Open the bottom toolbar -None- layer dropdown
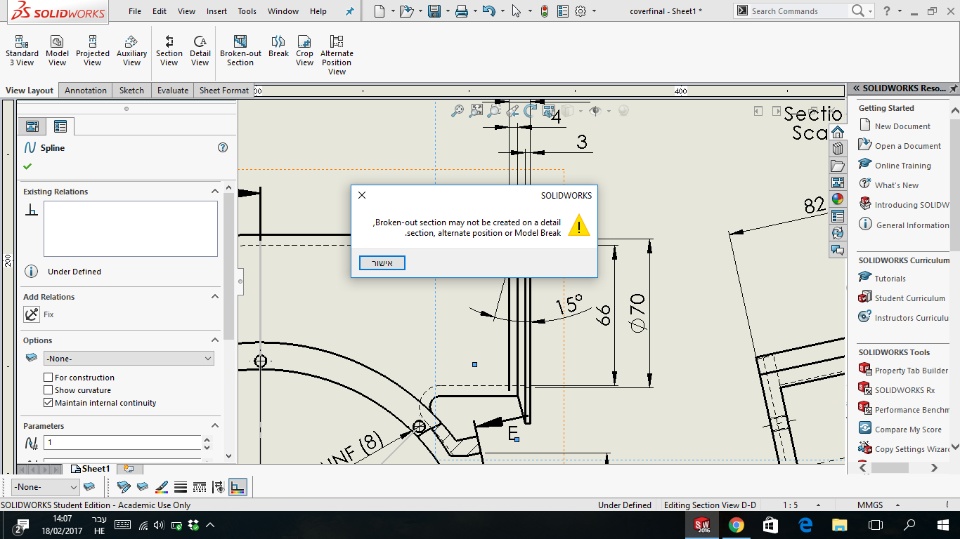 (x=45, y=487)
